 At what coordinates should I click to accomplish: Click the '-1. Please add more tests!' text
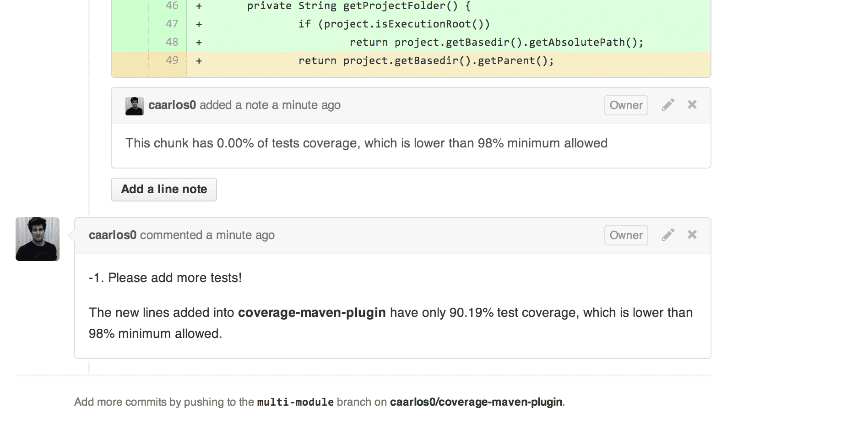[165, 278]
